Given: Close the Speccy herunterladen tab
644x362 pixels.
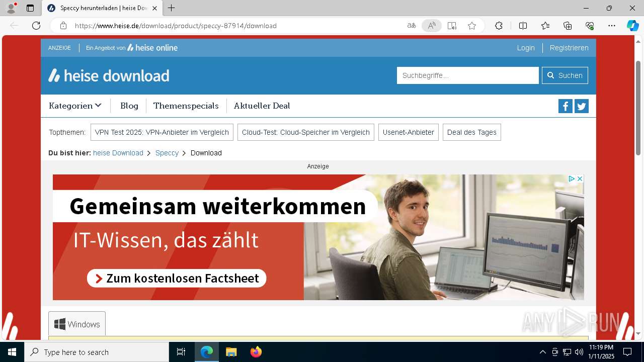Looking at the screenshot, I should coord(154,8).
